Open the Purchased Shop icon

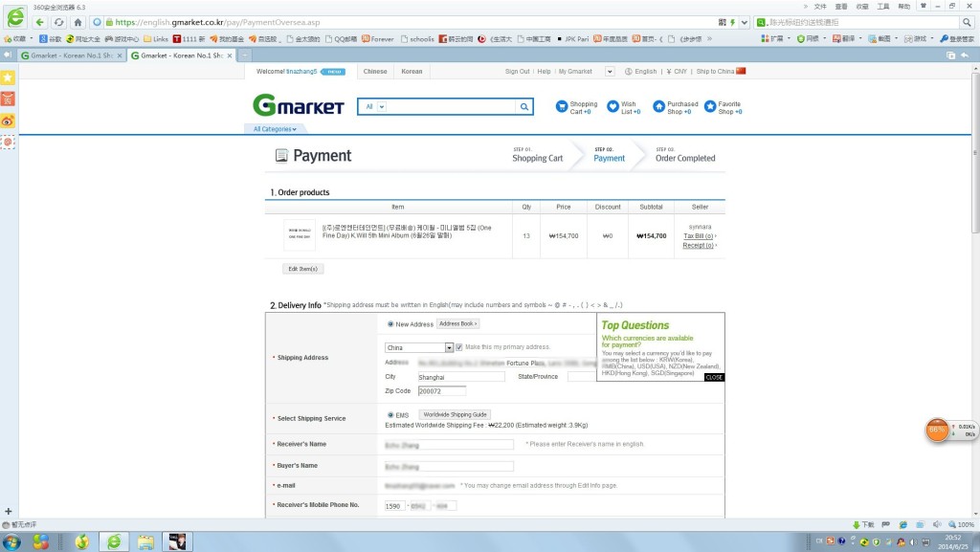click(x=658, y=107)
